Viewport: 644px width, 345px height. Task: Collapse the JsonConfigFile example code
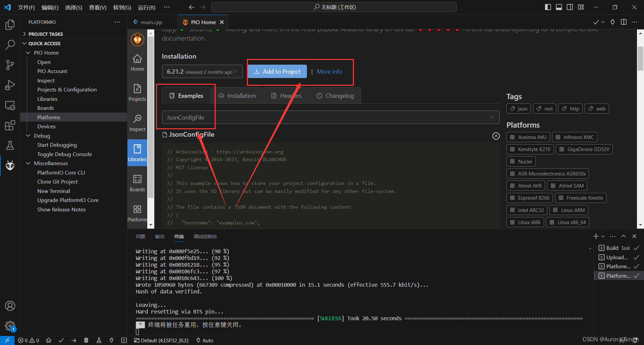(496, 136)
